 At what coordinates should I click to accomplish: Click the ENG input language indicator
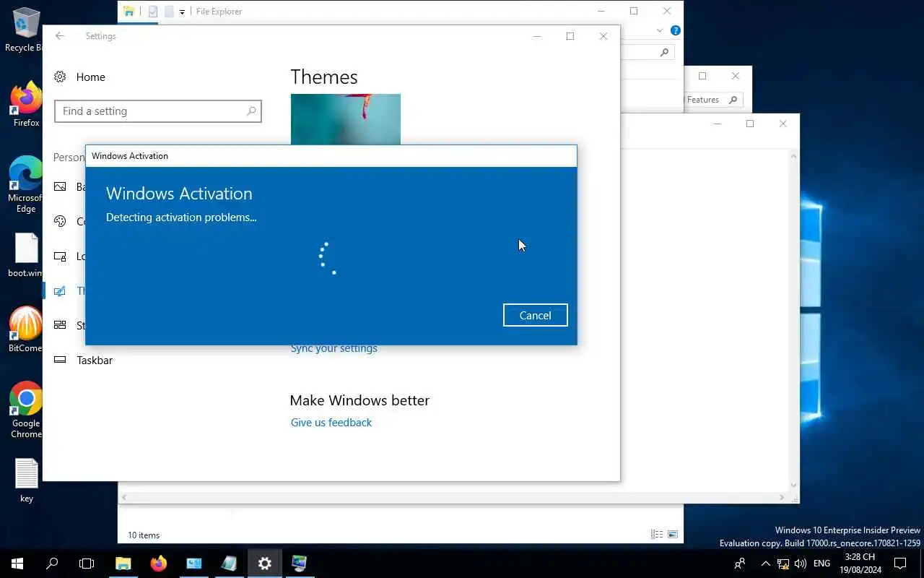click(x=821, y=564)
